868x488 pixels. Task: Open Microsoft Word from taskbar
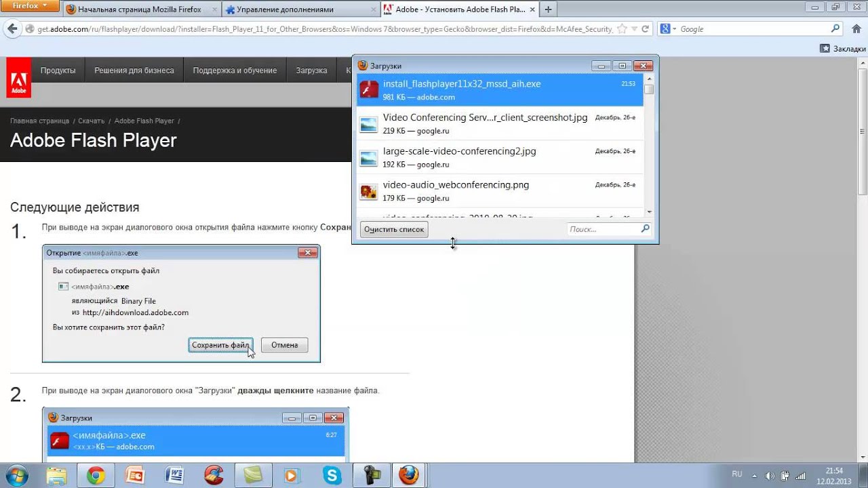174,476
